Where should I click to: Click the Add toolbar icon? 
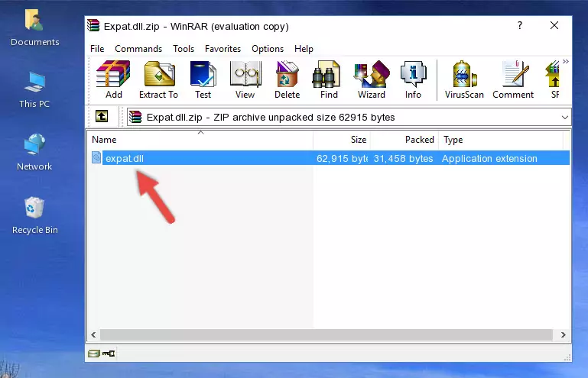113,79
